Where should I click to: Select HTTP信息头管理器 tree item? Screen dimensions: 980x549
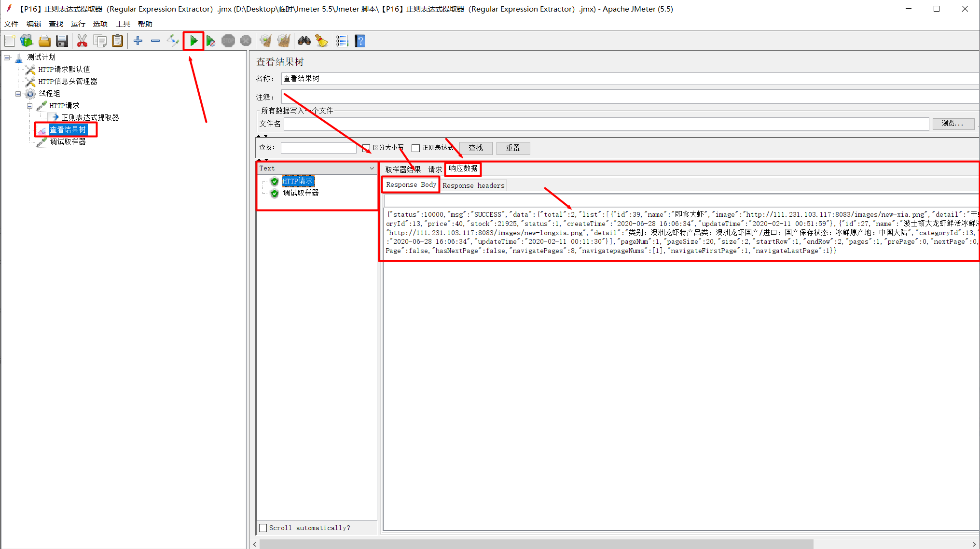tap(68, 82)
